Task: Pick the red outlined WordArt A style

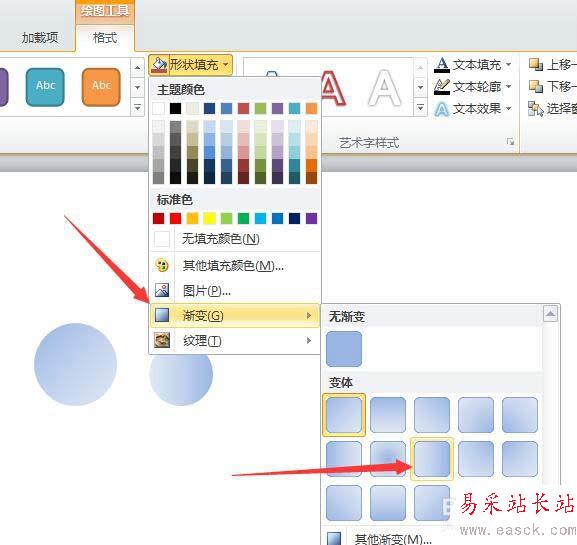Action: point(334,88)
